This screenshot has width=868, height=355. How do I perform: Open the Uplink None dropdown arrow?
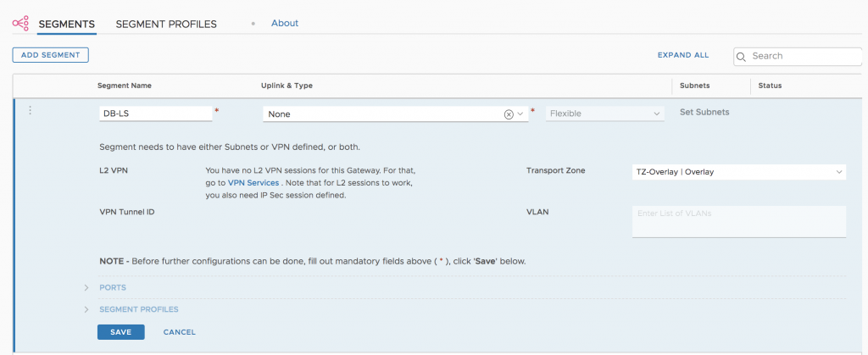[520, 114]
